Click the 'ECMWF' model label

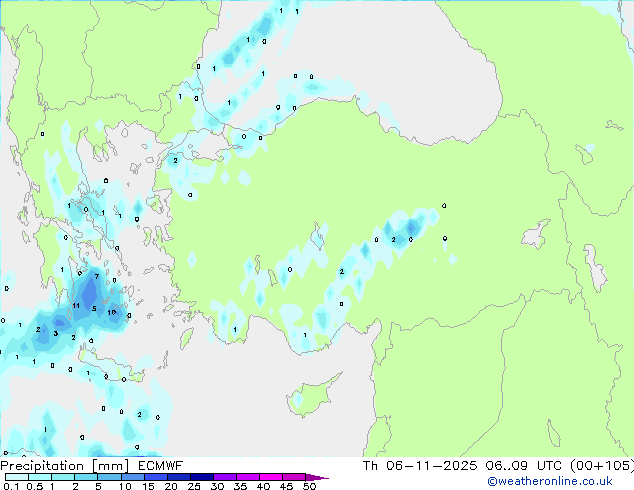coord(161,466)
